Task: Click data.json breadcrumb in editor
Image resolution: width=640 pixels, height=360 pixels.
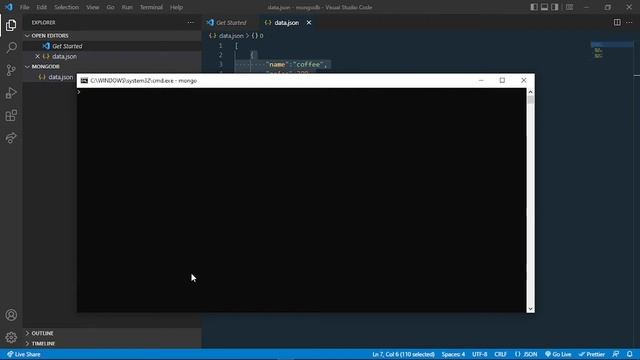Action: [x=231, y=36]
